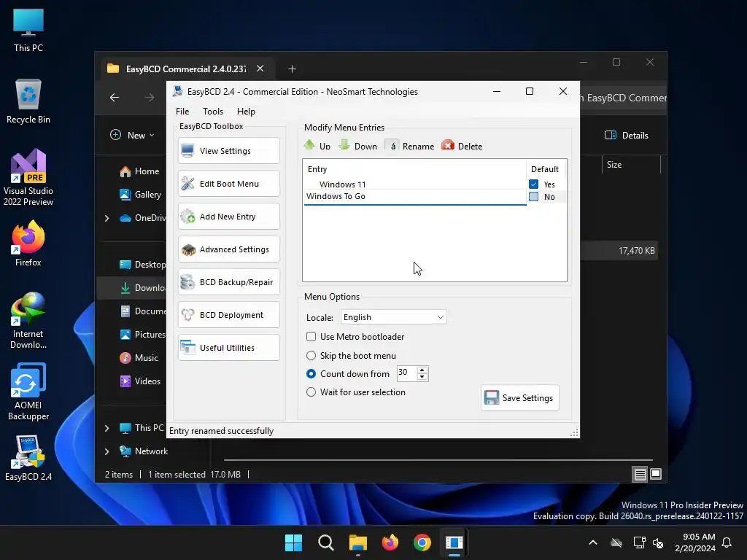This screenshot has height=560, width=747.
Task: Open Network in Explorer sidebar
Action: (144, 451)
